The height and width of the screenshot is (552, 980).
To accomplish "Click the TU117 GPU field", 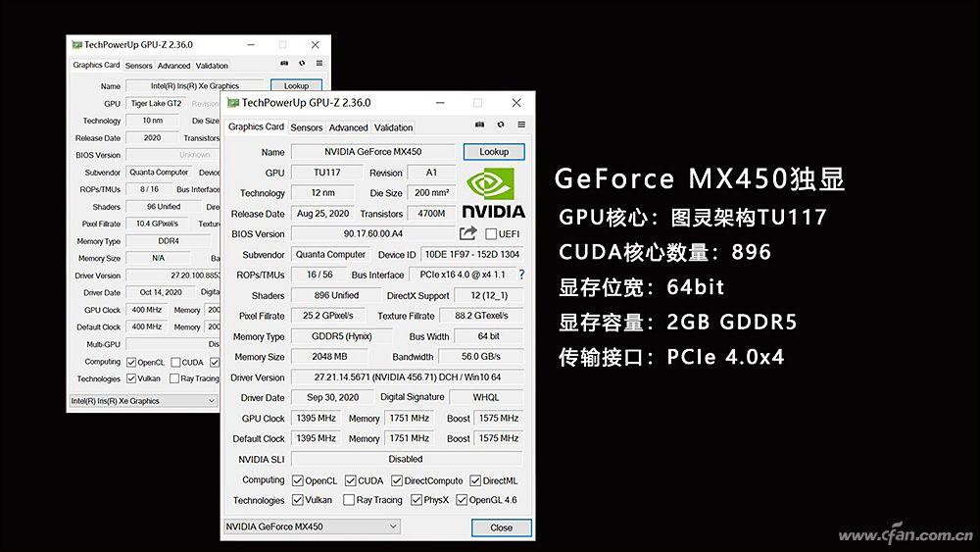I will coord(327,173).
